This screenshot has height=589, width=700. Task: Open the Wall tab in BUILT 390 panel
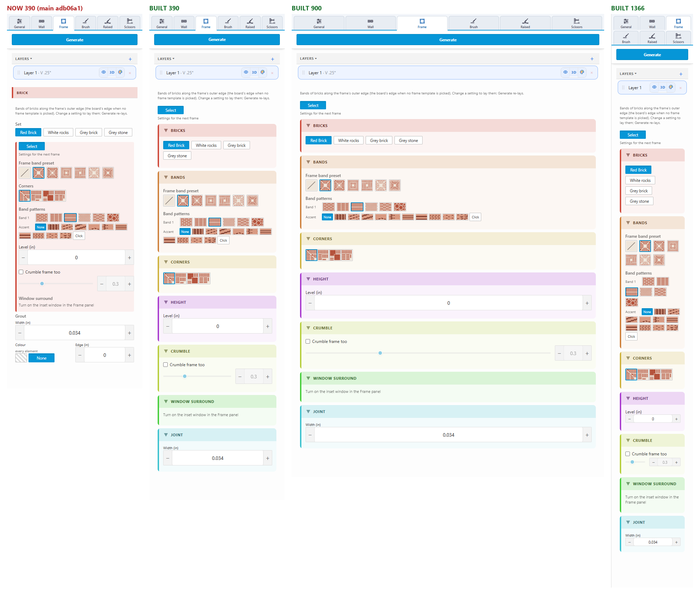pos(184,23)
